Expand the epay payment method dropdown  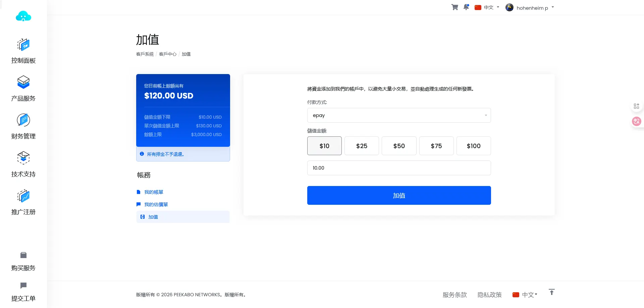pyautogui.click(x=399, y=115)
